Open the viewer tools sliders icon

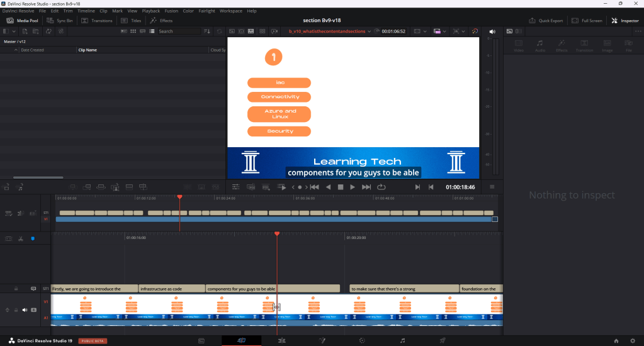235,187
